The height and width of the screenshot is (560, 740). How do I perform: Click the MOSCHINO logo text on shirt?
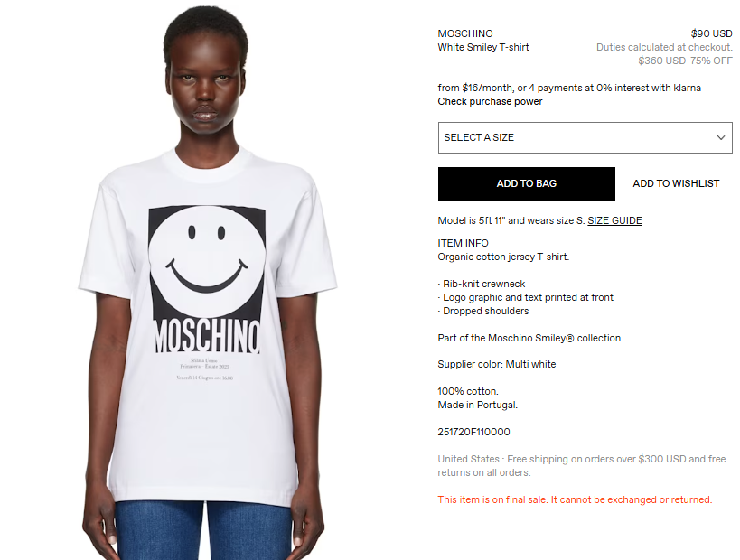coord(207,336)
